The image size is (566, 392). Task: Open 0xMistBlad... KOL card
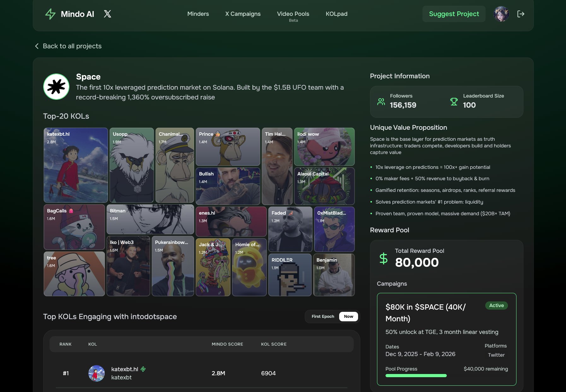point(334,229)
